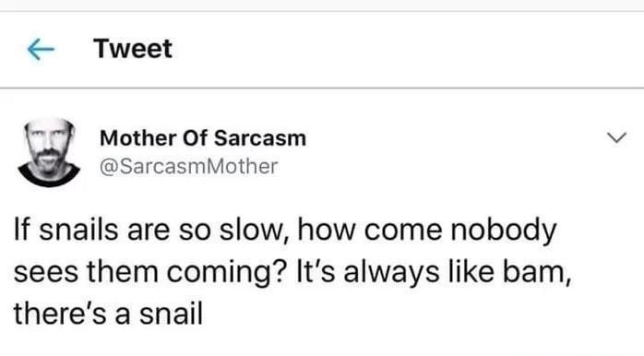Select the tweet line starting 'sees them coming'

click(292, 272)
